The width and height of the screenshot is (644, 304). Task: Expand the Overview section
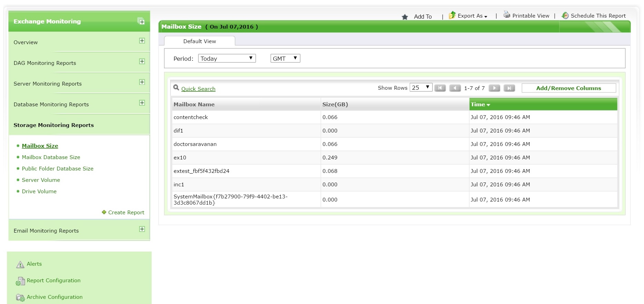click(142, 41)
